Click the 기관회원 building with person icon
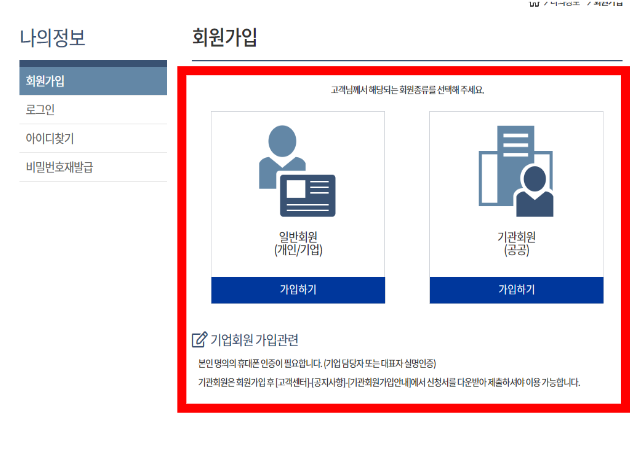The image size is (637, 454). pyautogui.click(x=516, y=171)
